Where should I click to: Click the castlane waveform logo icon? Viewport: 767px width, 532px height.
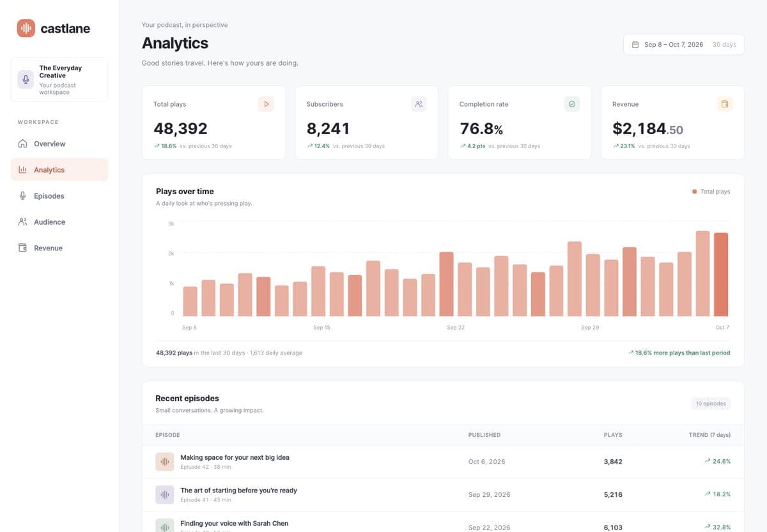(26, 28)
